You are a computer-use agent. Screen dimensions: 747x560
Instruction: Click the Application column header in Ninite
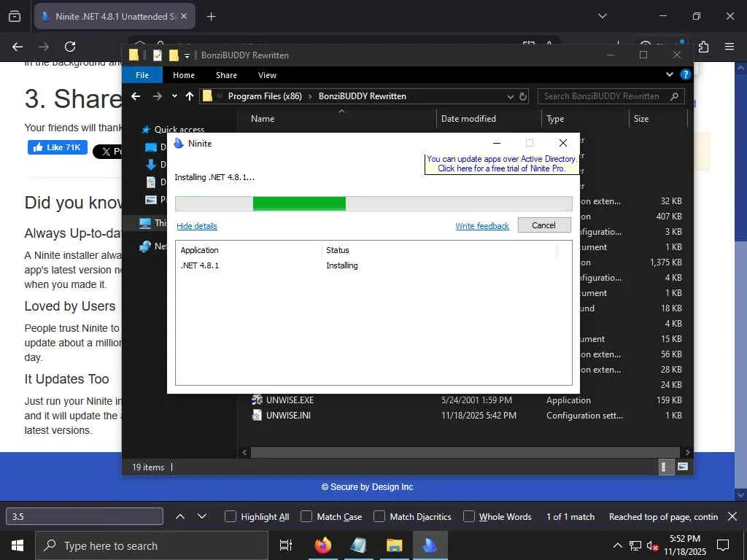(x=248, y=250)
